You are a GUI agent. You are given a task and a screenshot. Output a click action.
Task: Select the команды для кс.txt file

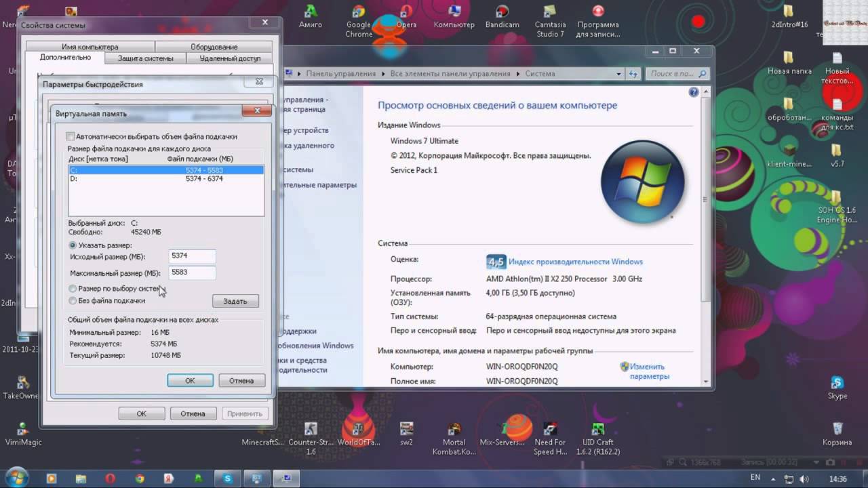[837, 114]
